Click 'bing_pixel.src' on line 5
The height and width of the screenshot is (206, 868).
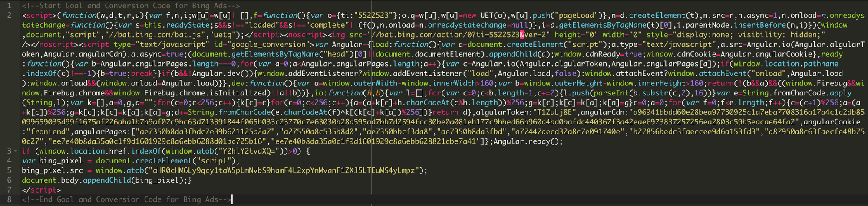(52, 170)
